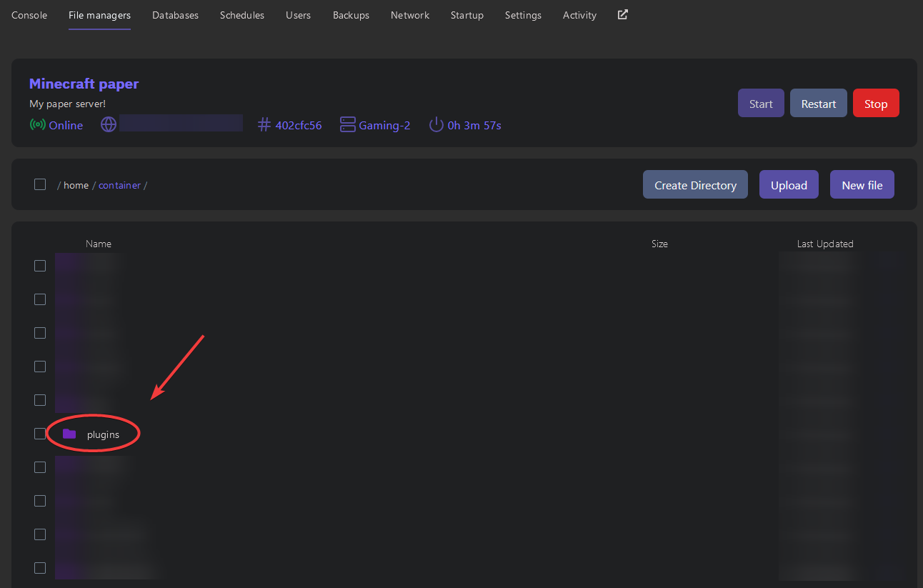The image size is (923, 588).
Task: View the Activity tab
Action: (x=579, y=15)
